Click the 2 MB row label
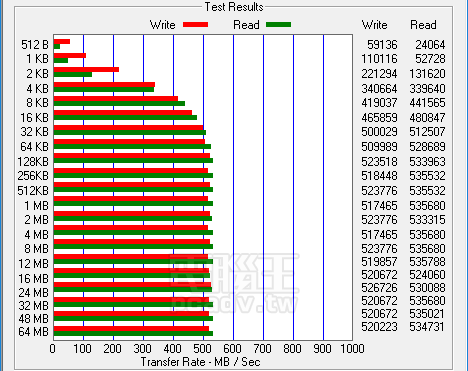This screenshot has height=371, width=468. point(37,220)
